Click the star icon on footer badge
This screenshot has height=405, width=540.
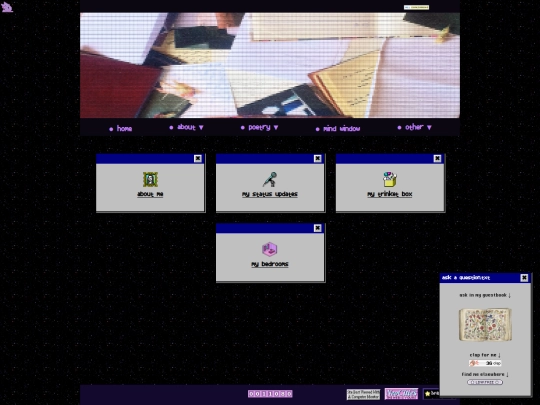pyautogui.click(x=427, y=393)
